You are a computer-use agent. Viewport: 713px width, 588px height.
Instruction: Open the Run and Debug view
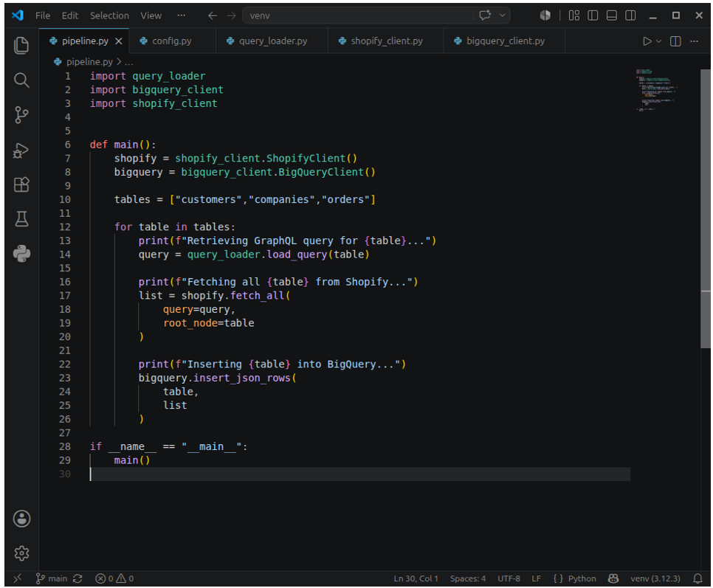pyautogui.click(x=21, y=150)
